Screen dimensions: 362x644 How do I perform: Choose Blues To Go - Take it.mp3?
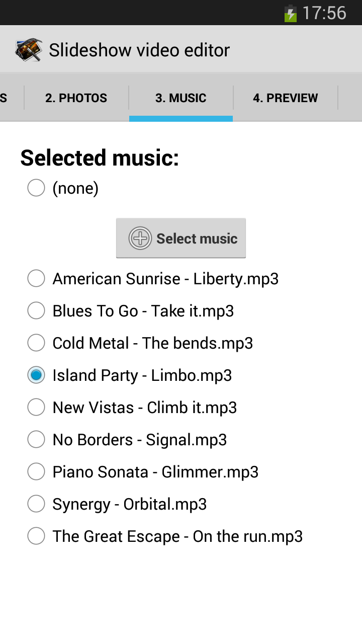pyautogui.click(x=131, y=311)
